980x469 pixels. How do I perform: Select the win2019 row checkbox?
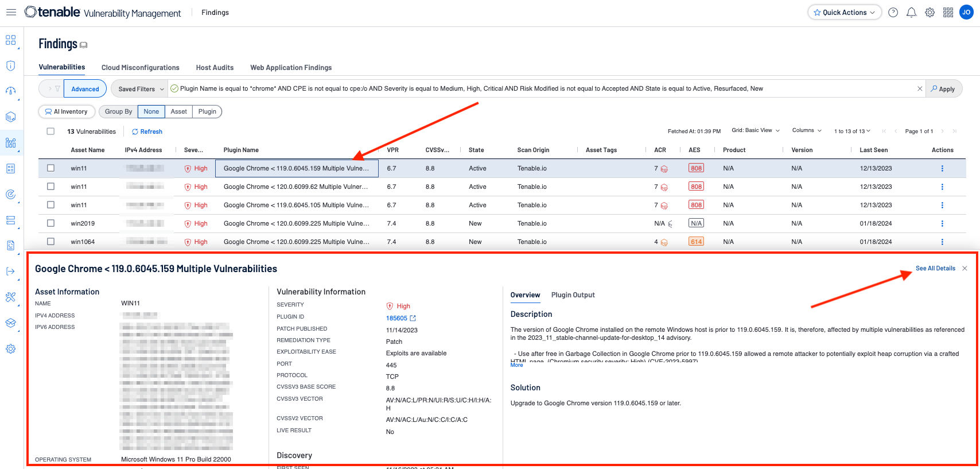(50, 223)
